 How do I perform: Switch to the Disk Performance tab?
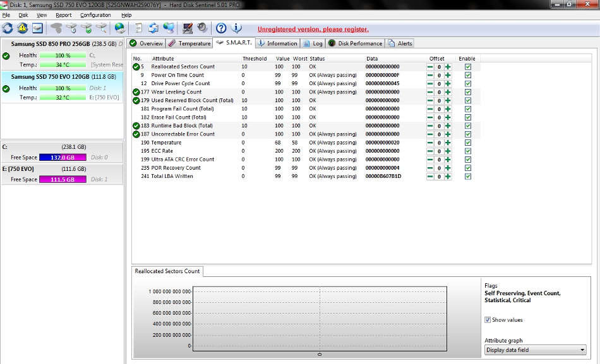click(356, 44)
